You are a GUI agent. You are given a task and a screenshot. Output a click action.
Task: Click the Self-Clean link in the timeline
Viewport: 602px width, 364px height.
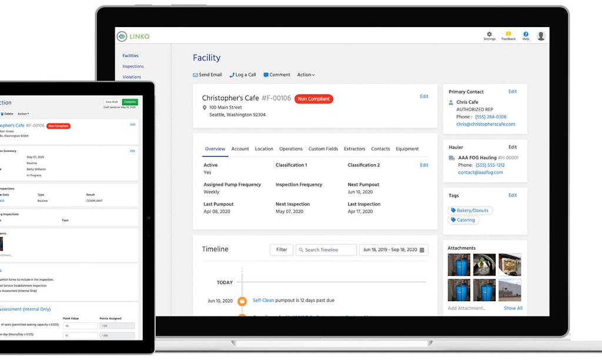pos(263,301)
